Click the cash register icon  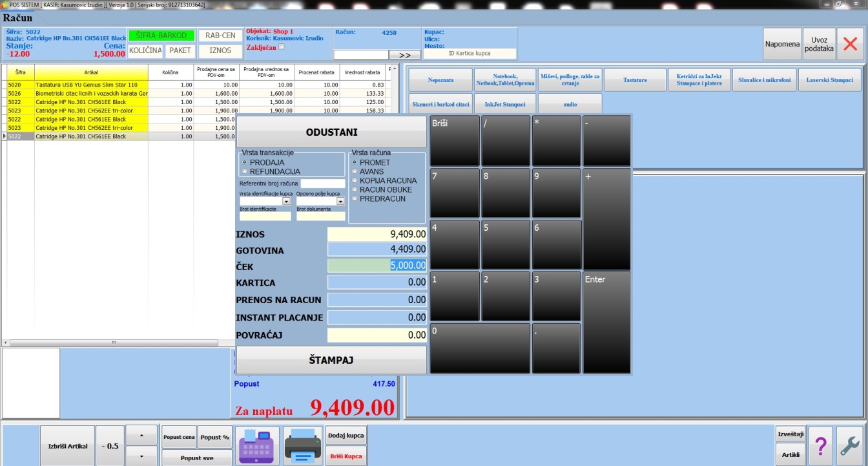click(257, 445)
